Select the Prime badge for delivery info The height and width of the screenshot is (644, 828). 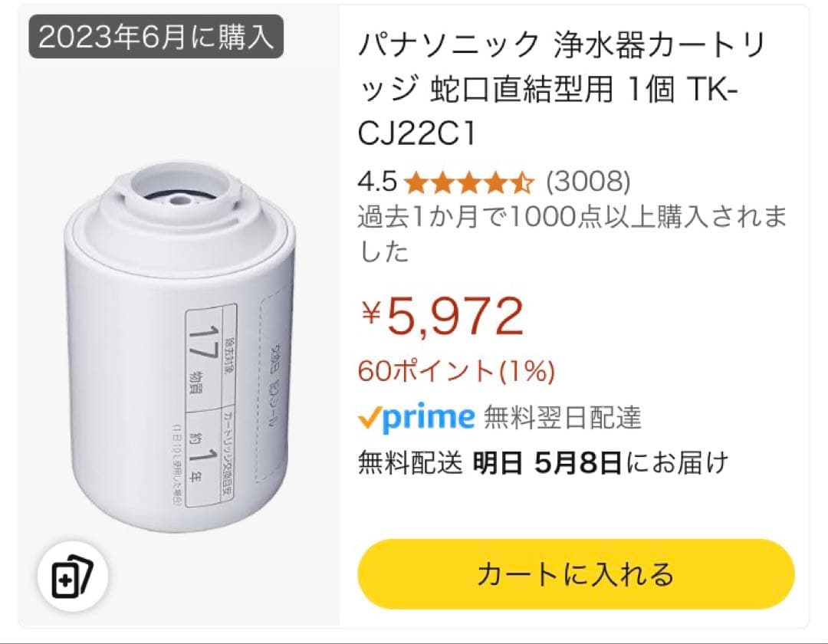coord(416,417)
